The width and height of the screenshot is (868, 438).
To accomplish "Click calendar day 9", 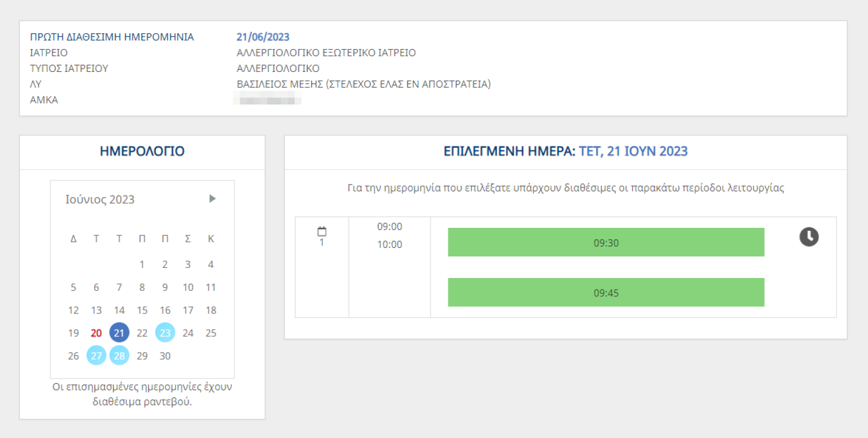I will [165, 287].
